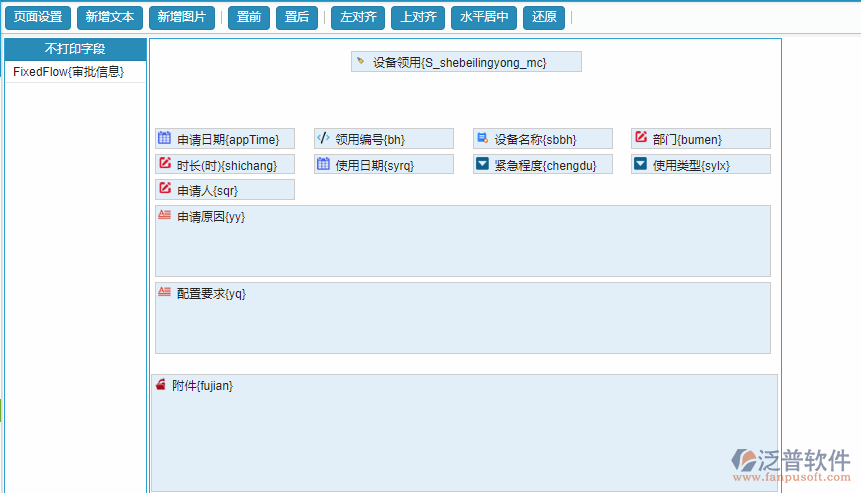Click the edit icon beside 时长(时)
Screen dimensions: 861x493
point(165,164)
